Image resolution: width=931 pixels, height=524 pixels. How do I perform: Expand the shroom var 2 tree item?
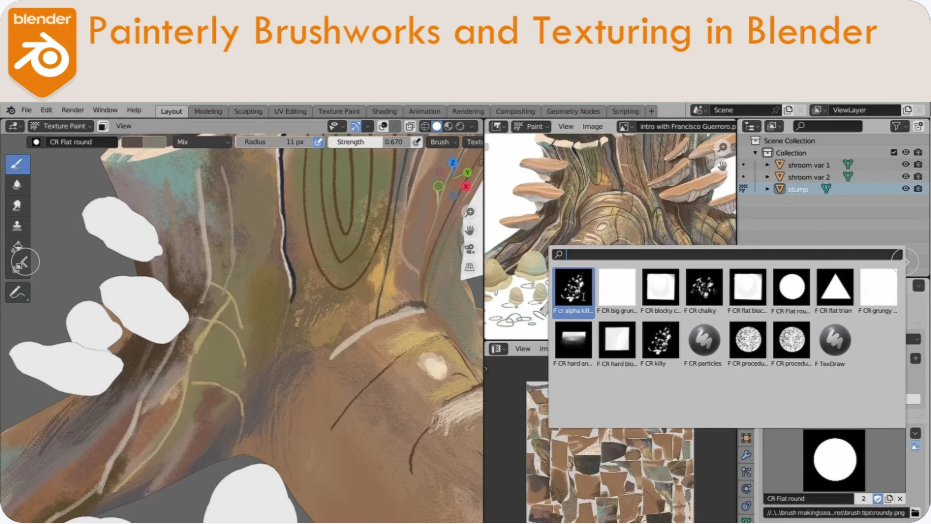pyautogui.click(x=767, y=176)
